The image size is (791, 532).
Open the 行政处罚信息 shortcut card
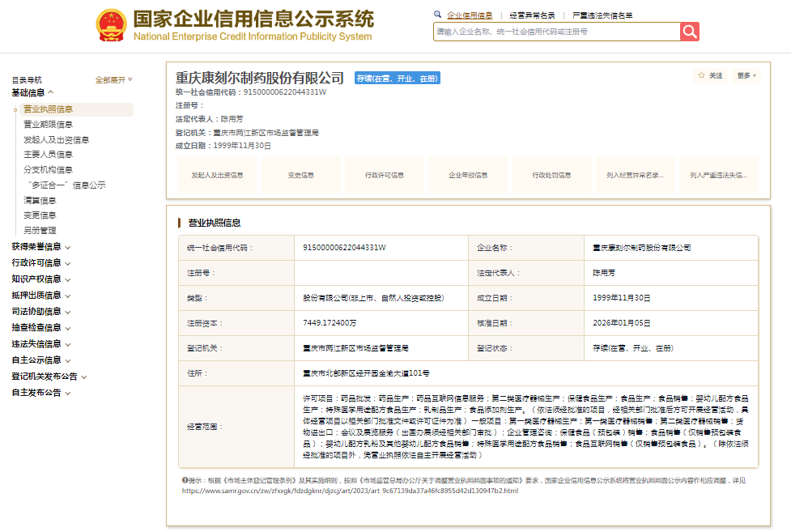(551, 175)
